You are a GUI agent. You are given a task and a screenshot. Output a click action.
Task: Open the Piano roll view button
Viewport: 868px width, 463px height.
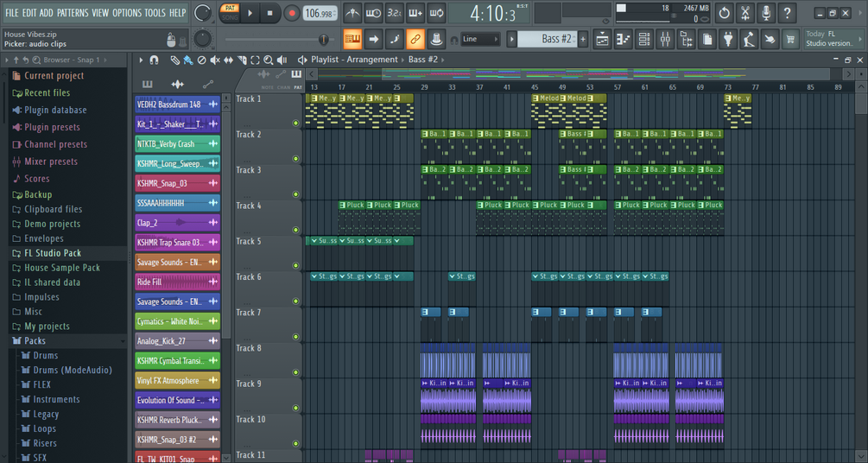tap(624, 40)
